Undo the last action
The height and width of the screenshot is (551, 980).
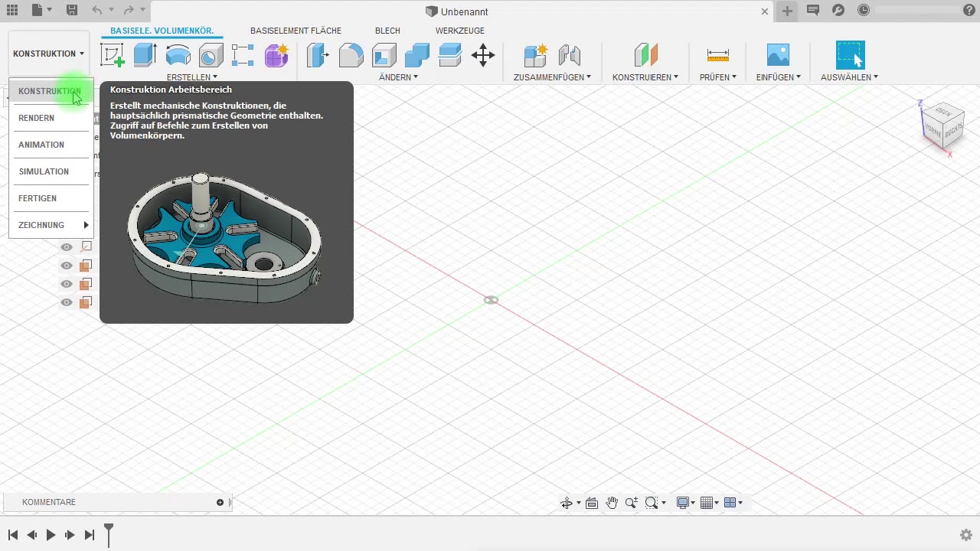pos(96,11)
